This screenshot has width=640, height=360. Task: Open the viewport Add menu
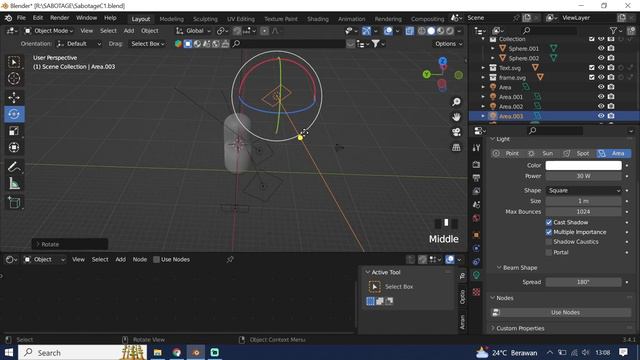[x=129, y=31]
